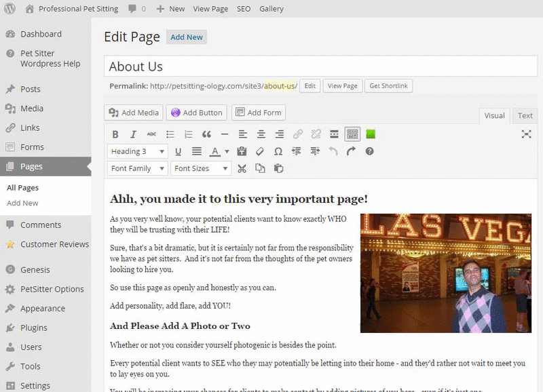
Task: Click the About Us title field
Action: point(320,66)
